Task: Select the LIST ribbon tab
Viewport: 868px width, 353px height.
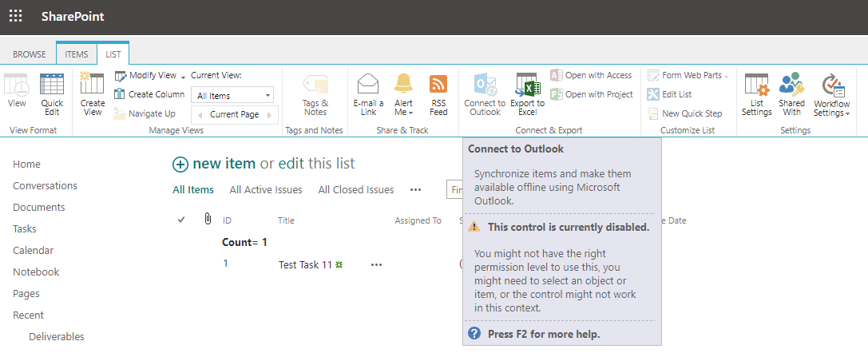Action: point(113,54)
